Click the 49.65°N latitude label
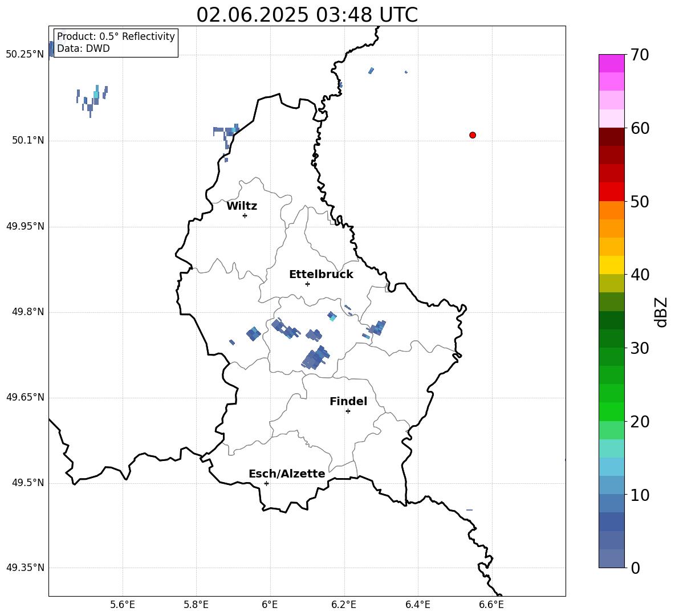Screen dimensions: 675x616 point(25,397)
